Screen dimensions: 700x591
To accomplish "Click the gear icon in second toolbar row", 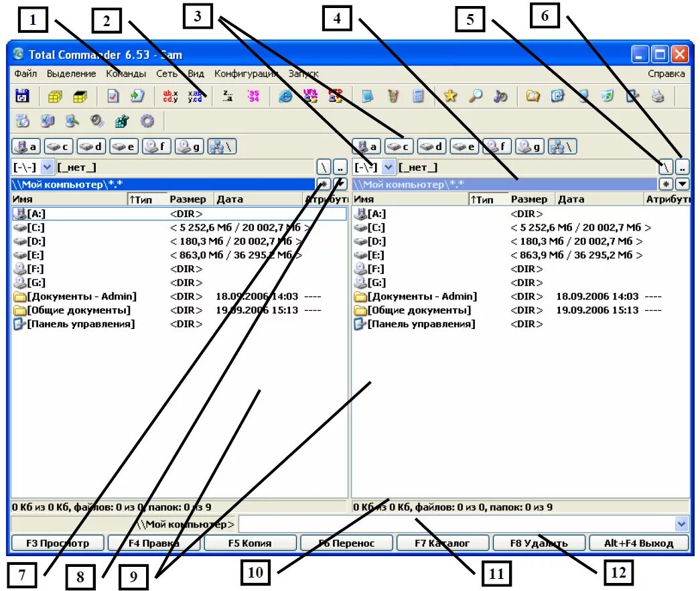I will (147, 121).
